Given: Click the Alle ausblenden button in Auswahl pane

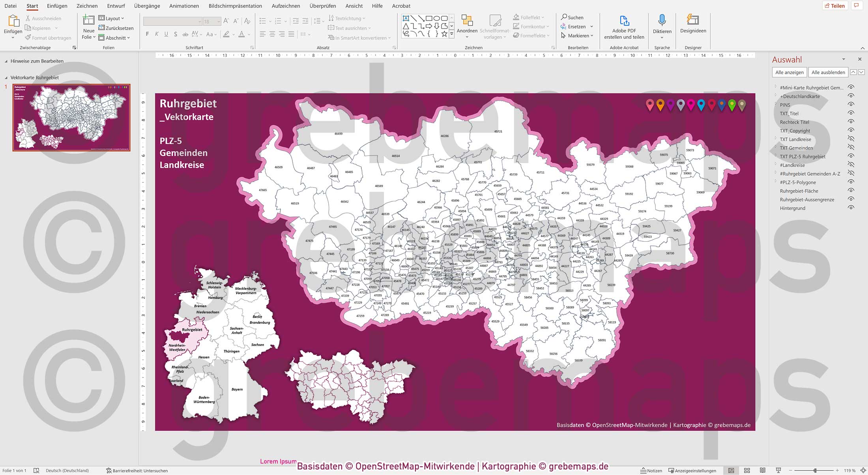Looking at the screenshot, I should click(x=828, y=72).
